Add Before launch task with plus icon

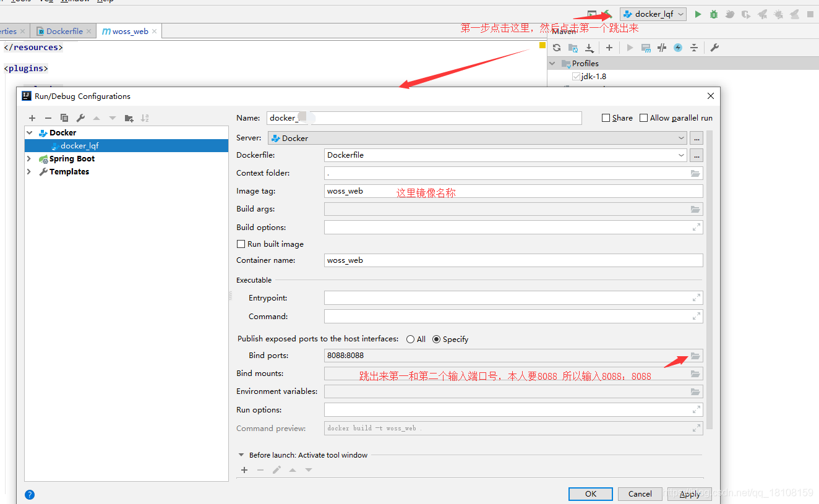244,470
